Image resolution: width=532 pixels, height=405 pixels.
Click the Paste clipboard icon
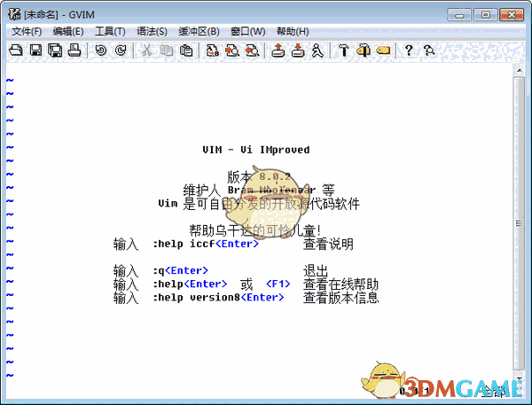point(186,51)
